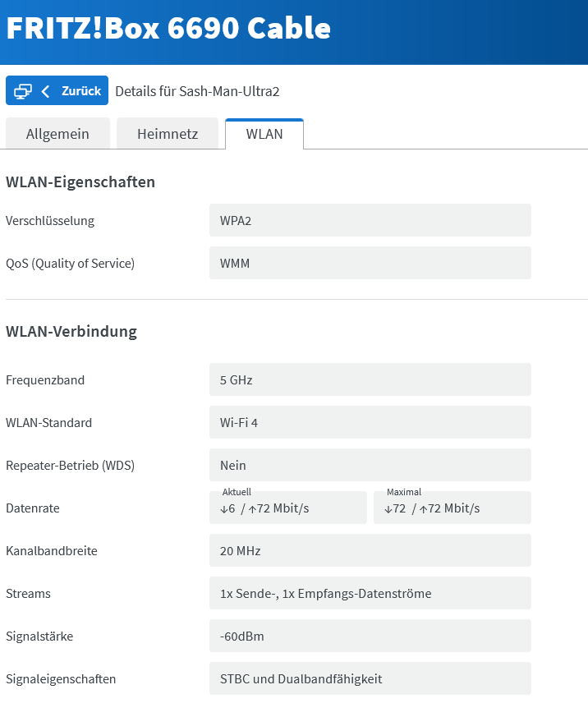The image size is (588, 717).
Task: Click the back chevron arrow icon
Action: (45, 91)
